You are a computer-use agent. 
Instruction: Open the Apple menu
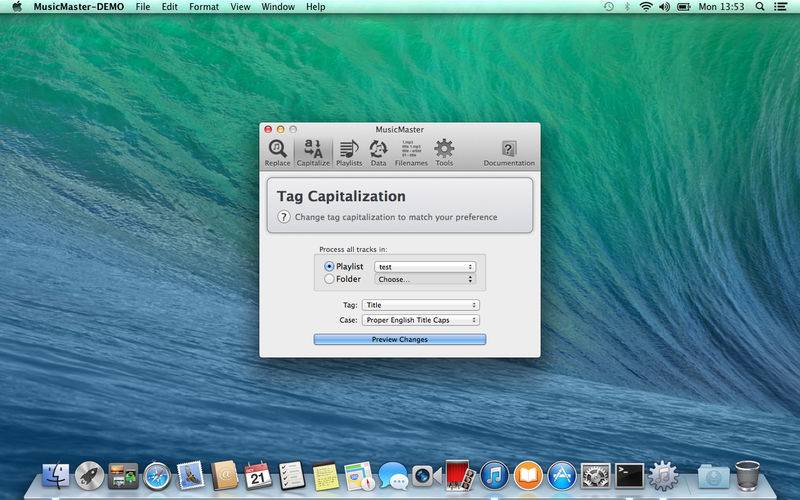[x=17, y=7]
